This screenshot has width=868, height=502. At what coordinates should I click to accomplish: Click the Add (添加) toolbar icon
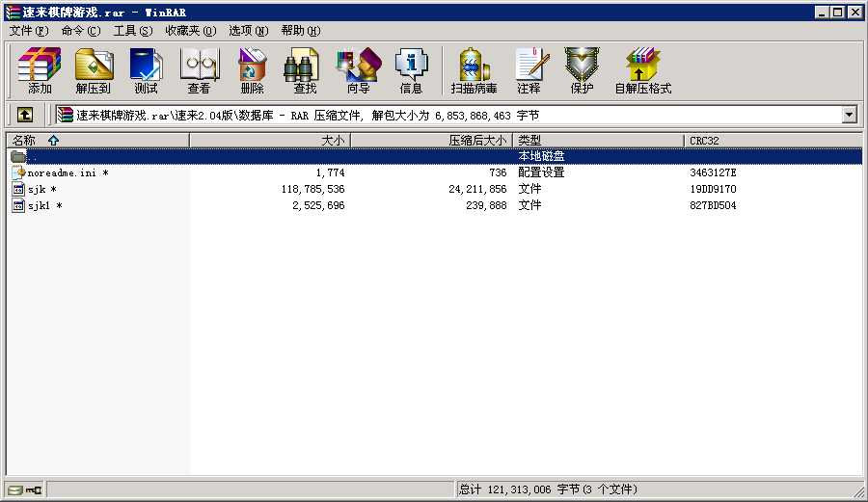pyautogui.click(x=40, y=70)
